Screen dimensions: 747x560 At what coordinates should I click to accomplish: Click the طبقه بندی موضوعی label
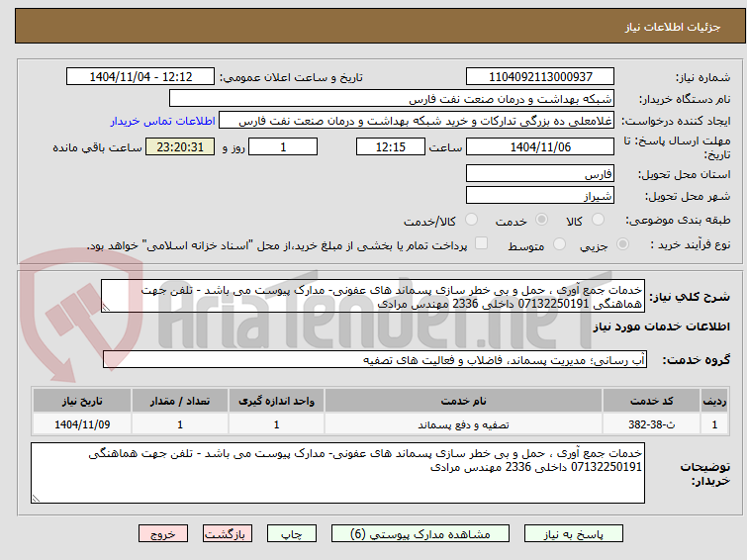pyautogui.click(x=678, y=220)
